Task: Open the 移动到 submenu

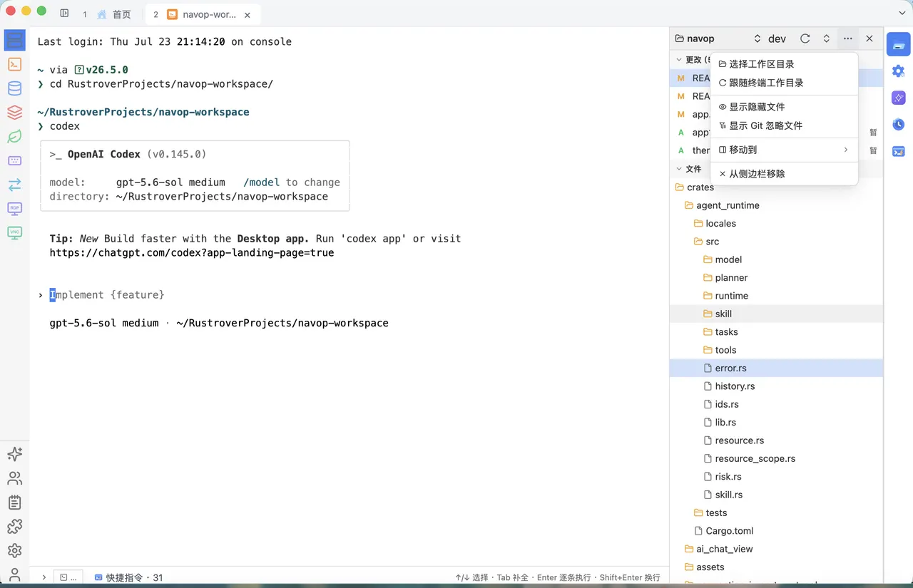Action: tap(785, 150)
